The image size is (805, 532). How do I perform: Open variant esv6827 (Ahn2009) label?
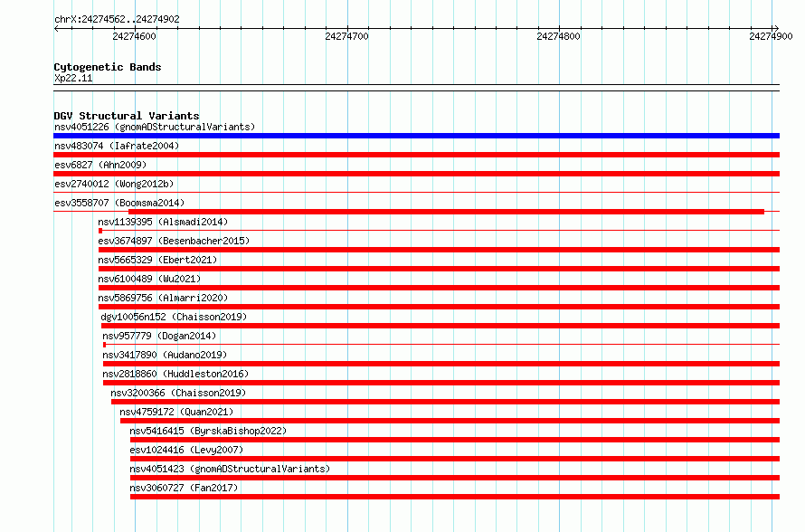click(100, 165)
